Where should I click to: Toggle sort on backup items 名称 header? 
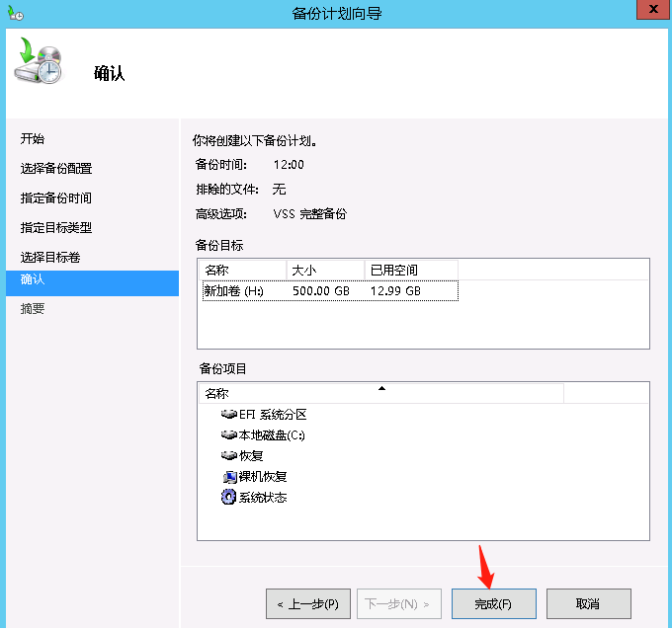381,394
